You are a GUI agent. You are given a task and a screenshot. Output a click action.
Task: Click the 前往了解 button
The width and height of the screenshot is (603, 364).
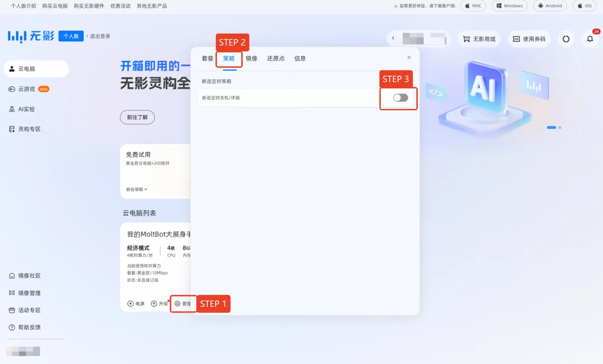[x=137, y=117]
